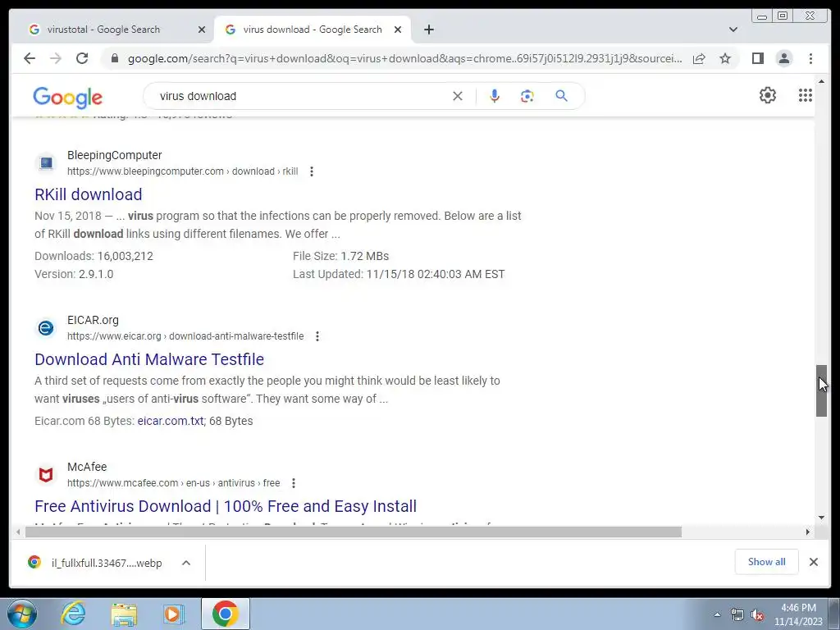This screenshot has width=840, height=630.
Task: Open Google apps grid
Action: tap(806, 95)
